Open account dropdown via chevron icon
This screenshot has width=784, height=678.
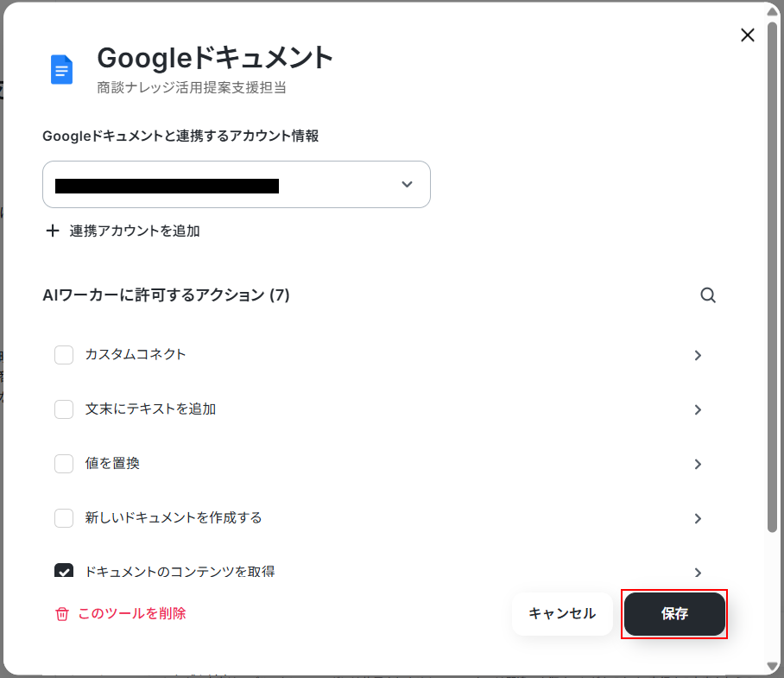pyautogui.click(x=407, y=185)
